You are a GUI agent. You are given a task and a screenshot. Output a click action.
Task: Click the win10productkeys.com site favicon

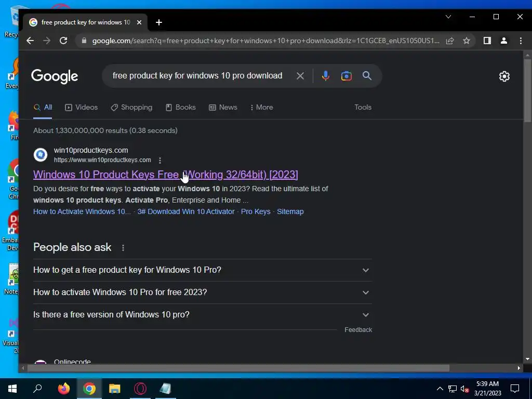point(41,155)
